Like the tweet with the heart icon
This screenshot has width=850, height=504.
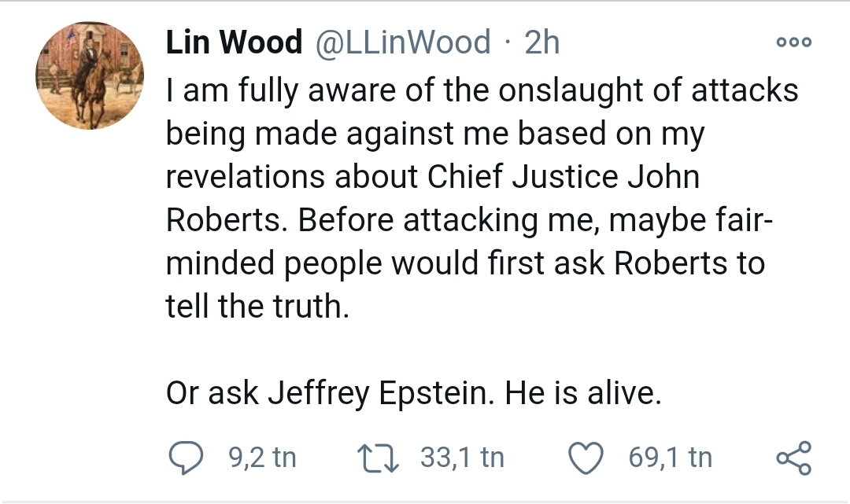[x=586, y=458]
